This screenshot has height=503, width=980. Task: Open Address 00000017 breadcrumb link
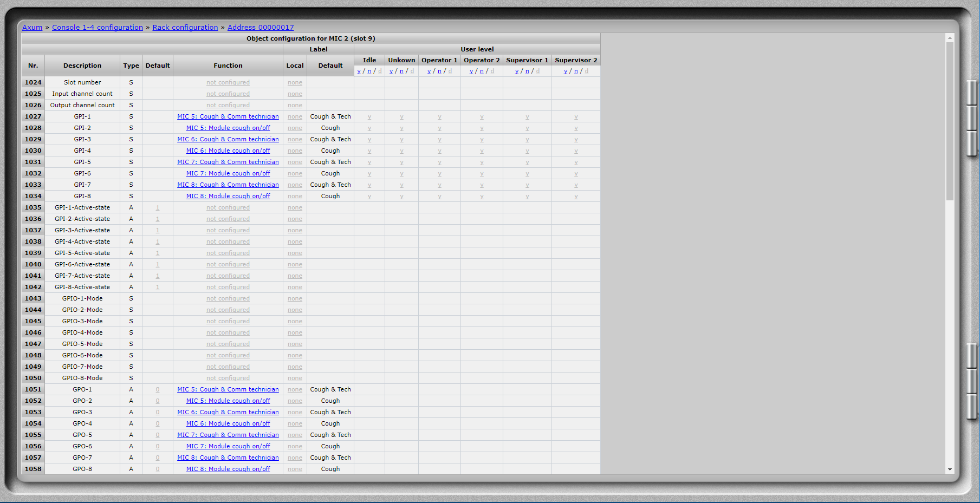[x=261, y=28]
